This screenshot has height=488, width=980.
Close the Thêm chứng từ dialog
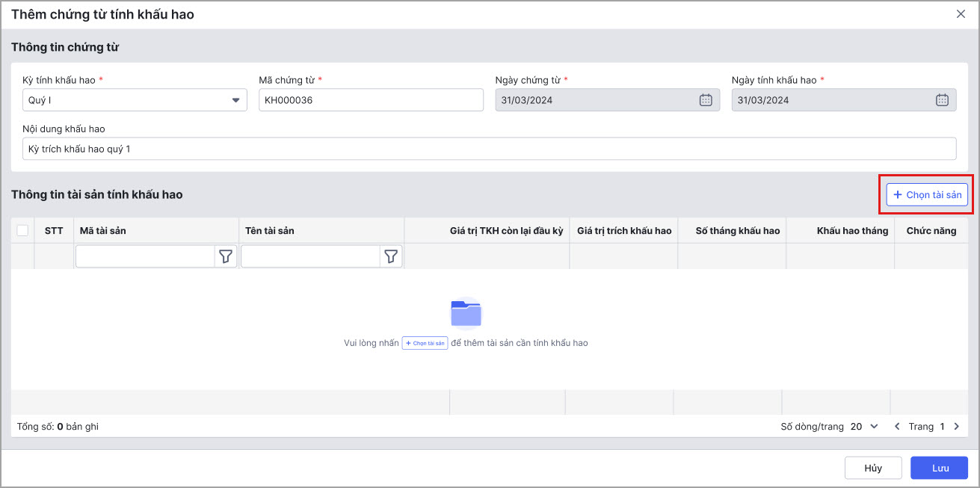[961, 14]
